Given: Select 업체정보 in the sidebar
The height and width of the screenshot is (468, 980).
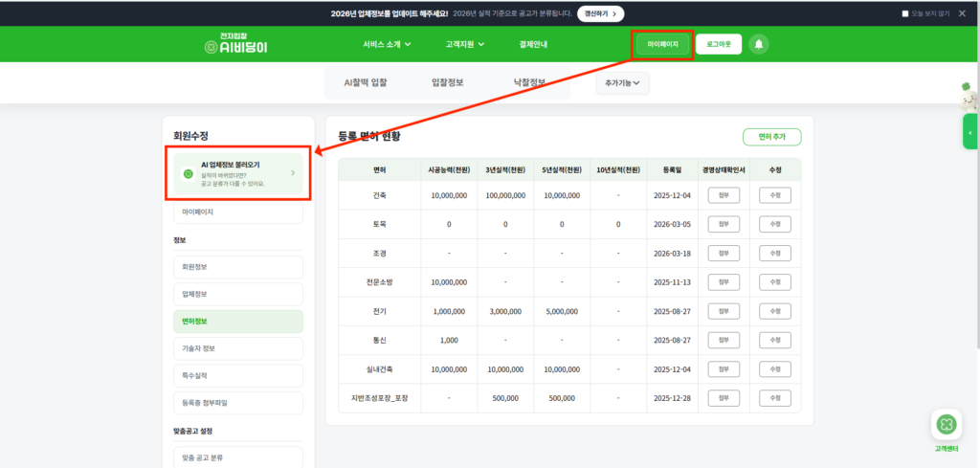Looking at the screenshot, I should (238, 295).
